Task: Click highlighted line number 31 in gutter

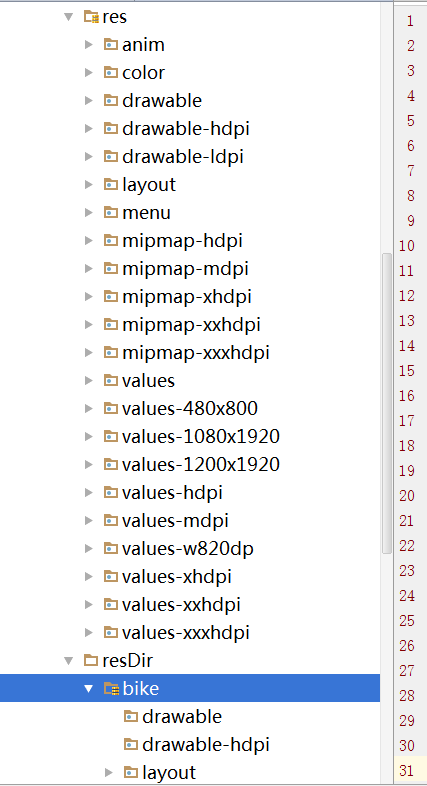Action: pyautogui.click(x=407, y=770)
